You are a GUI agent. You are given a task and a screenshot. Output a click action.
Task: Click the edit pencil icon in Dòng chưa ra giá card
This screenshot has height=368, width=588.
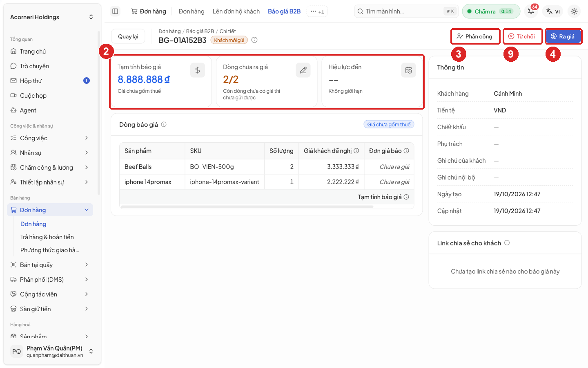pyautogui.click(x=303, y=70)
